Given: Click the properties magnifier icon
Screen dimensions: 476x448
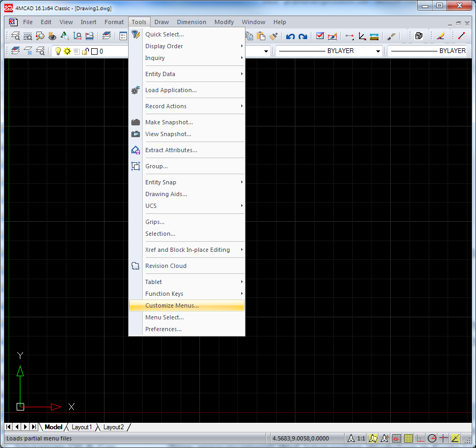Looking at the screenshot, I should (x=40, y=36).
